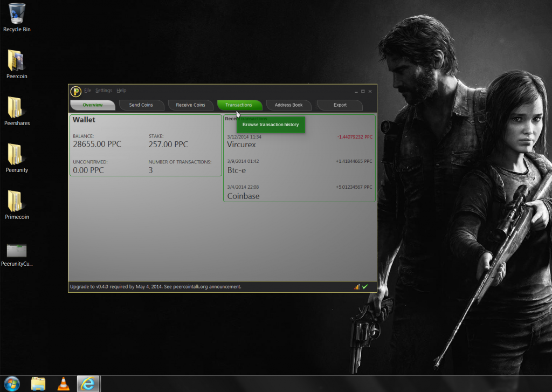Click the 3/9/2014 01:42 transaction date
552x392 pixels.
pyautogui.click(x=243, y=161)
